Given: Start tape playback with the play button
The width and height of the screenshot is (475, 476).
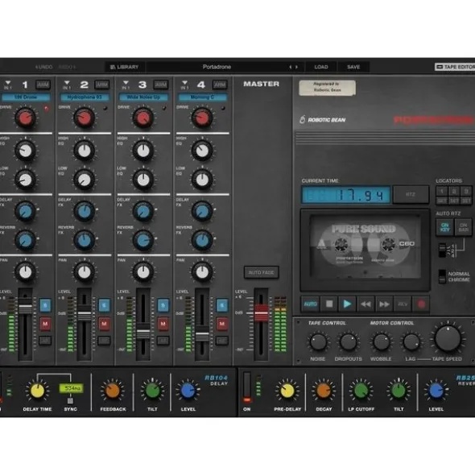Looking at the screenshot, I should (x=347, y=304).
